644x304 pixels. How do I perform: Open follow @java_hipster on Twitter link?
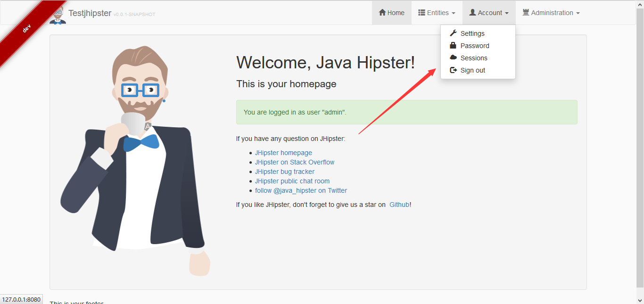[x=301, y=190]
